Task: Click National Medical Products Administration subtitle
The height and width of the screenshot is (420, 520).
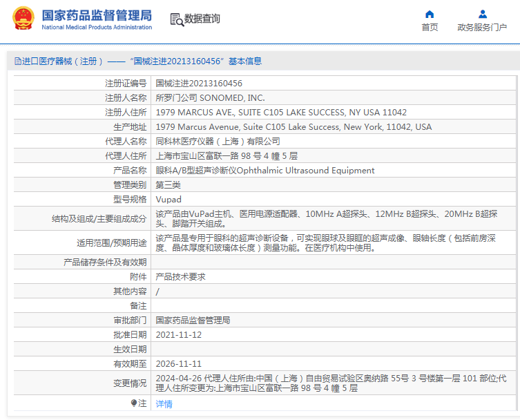Action: 97,27
